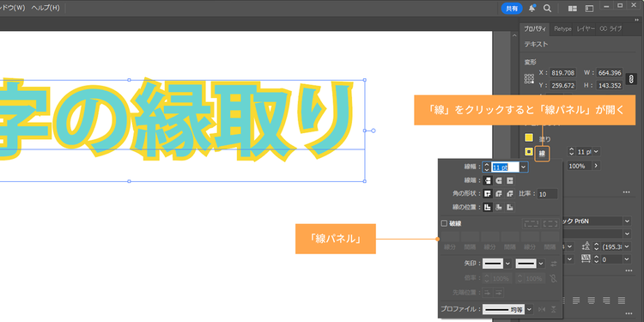Swap start and end arrowheads
644x322 pixels.
[554, 264]
